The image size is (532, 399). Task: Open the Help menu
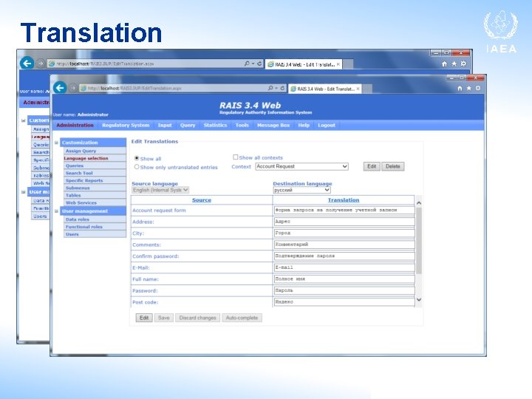pyautogui.click(x=304, y=125)
